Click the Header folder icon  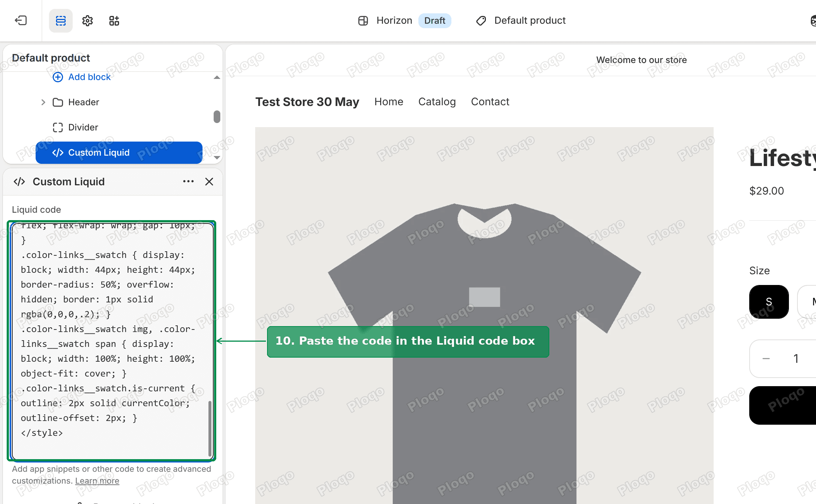pos(58,102)
